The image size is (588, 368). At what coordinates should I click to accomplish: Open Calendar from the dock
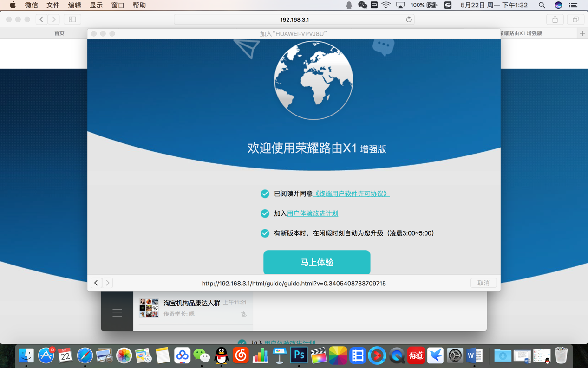(x=65, y=355)
